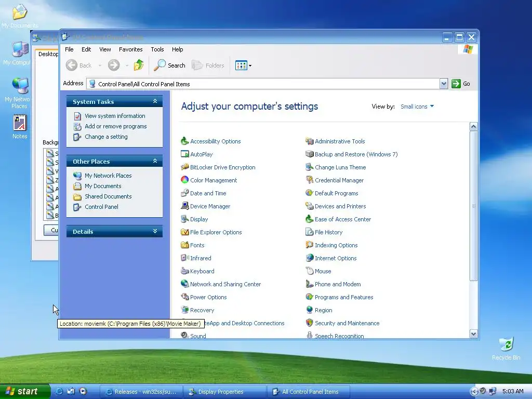
Task: Open Color Management icon
Action: (x=184, y=180)
